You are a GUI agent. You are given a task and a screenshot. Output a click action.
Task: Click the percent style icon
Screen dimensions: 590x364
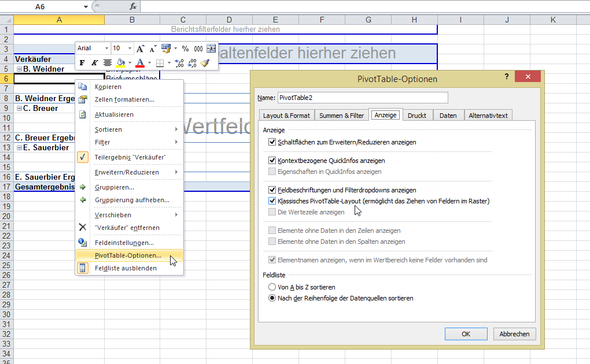pyautogui.click(x=185, y=49)
